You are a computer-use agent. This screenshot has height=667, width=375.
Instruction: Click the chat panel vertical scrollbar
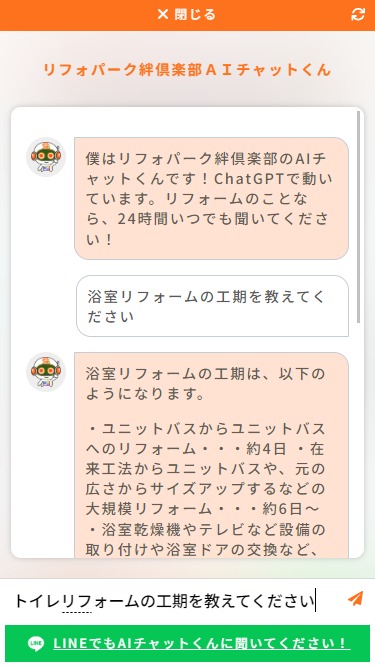(x=358, y=217)
